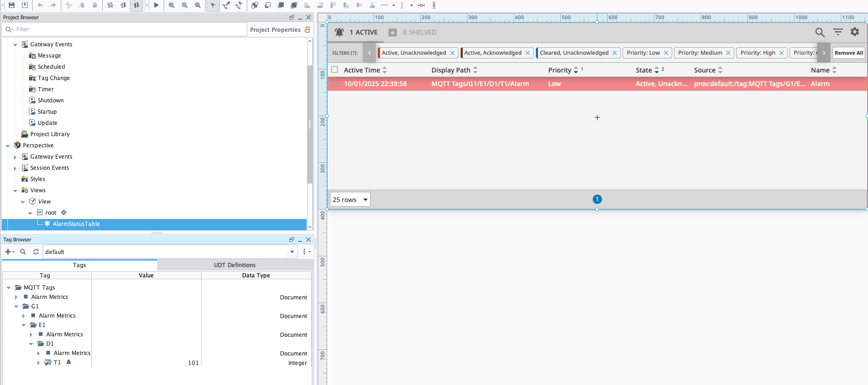The height and width of the screenshot is (385, 868).
Task: Open the '25 rows' page size dropdown
Action: point(350,200)
